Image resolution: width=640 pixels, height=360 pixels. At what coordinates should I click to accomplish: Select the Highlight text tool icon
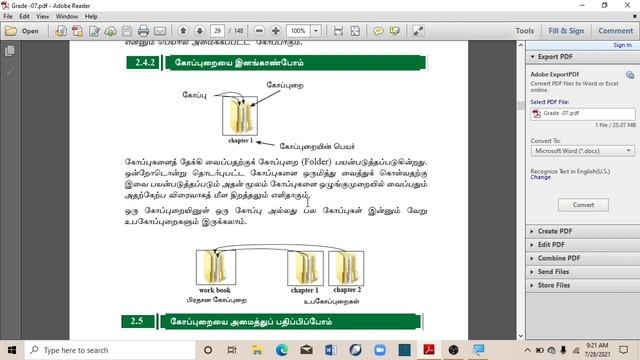coord(395,31)
